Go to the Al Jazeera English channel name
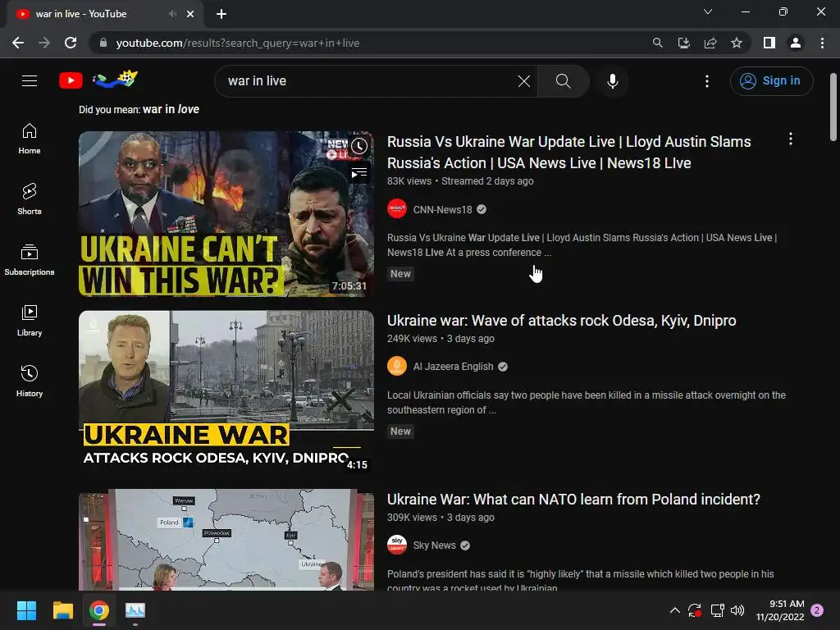Image resolution: width=840 pixels, height=630 pixels. (x=453, y=367)
